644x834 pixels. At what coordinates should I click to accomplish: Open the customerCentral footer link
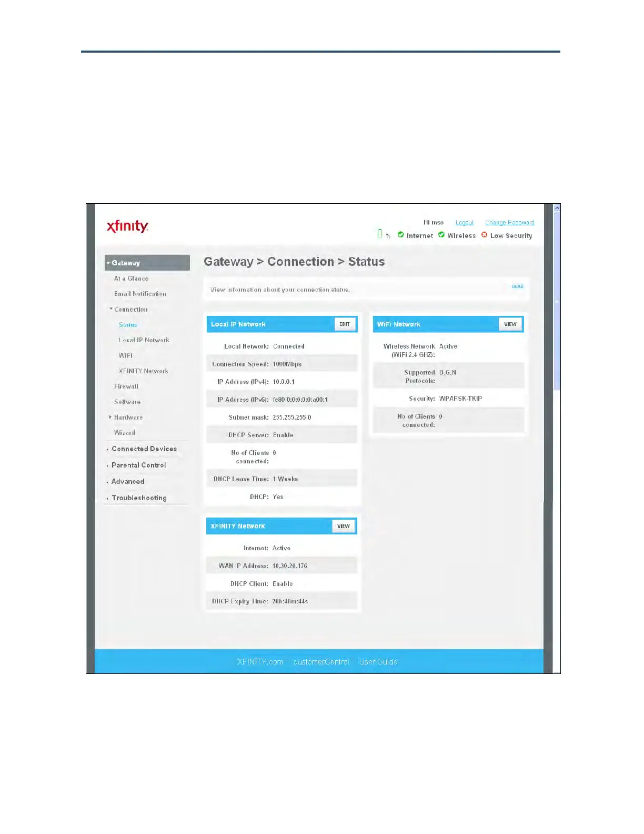coord(321,662)
